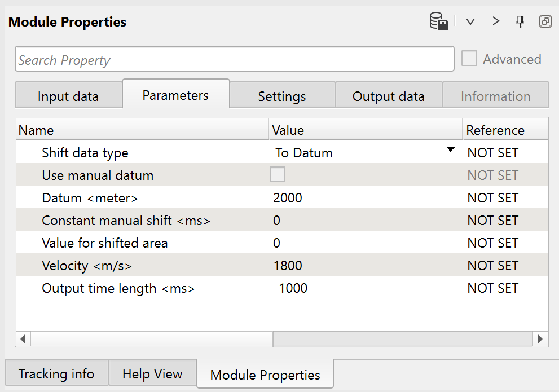Click the right arrow icon in header
This screenshot has width=559, height=392.
(496, 21)
